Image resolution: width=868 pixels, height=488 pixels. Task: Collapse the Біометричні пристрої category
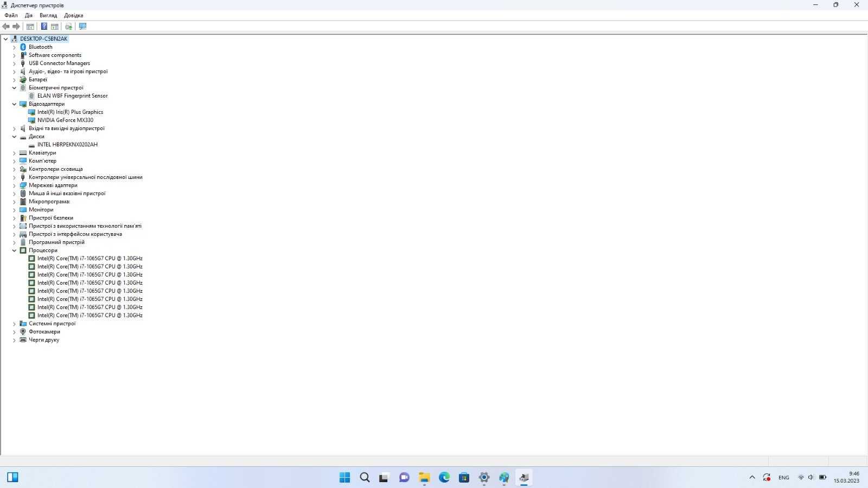[x=15, y=88]
